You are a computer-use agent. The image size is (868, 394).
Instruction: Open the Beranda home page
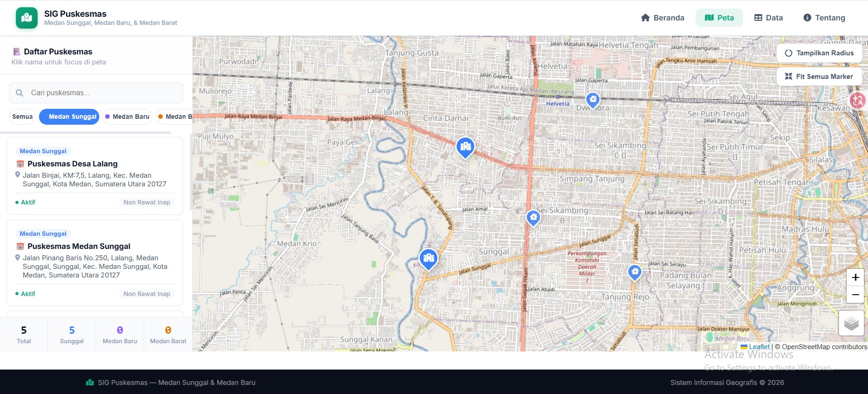[662, 18]
